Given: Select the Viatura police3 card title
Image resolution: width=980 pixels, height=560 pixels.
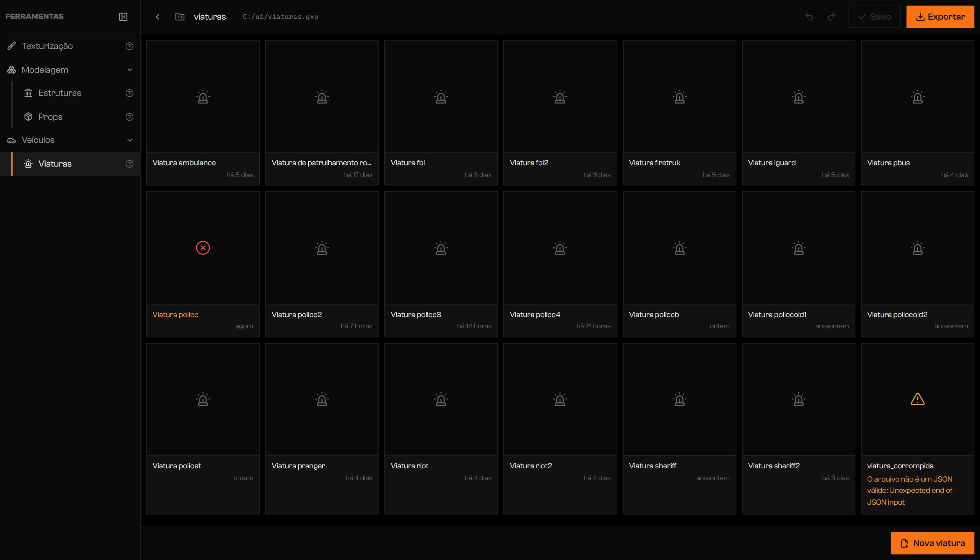Looking at the screenshot, I should pyautogui.click(x=416, y=315).
